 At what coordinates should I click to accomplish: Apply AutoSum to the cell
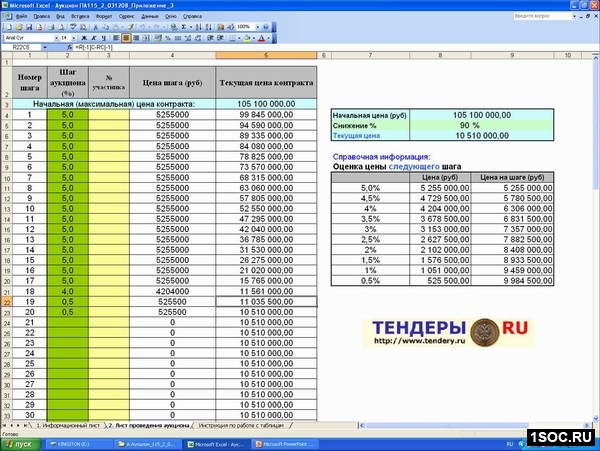click(x=184, y=27)
